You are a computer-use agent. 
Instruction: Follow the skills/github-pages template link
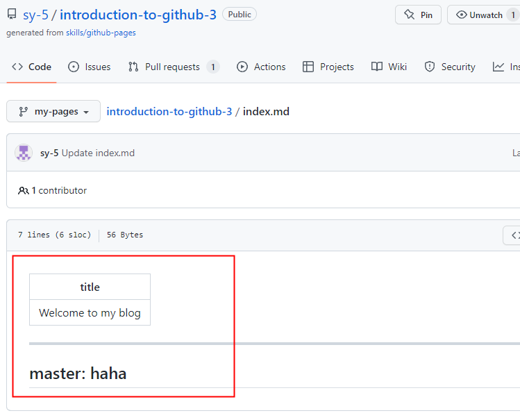pos(101,33)
